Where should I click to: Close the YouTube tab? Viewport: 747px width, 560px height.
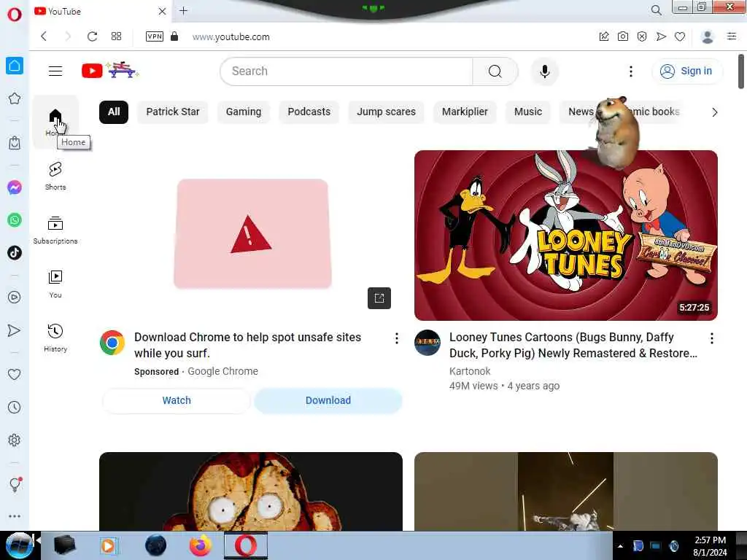[162, 11]
